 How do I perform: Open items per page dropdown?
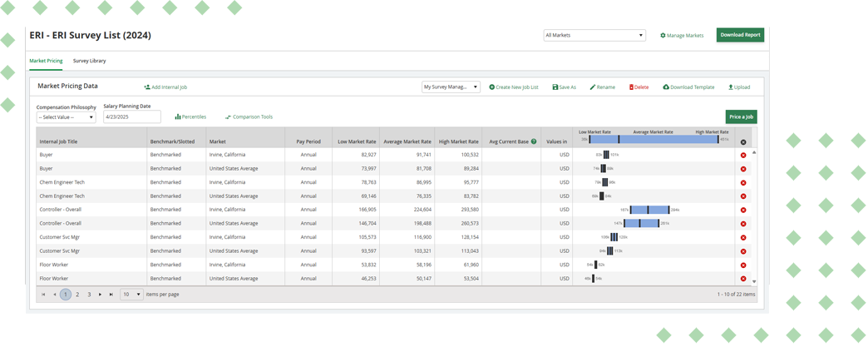click(131, 295)
